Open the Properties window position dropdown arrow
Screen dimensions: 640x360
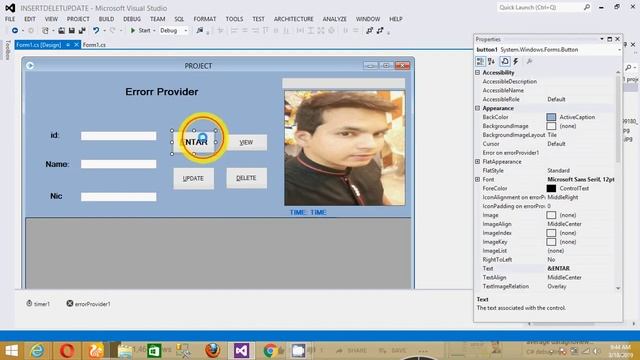click(602, 39)
